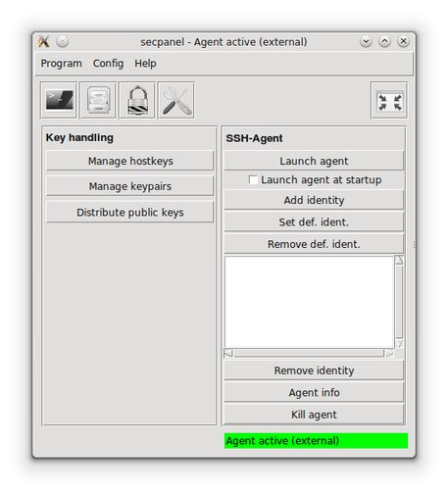Click the X11 application icon in titlebar
Screen dimensions: 448x490
coord(44,41)
